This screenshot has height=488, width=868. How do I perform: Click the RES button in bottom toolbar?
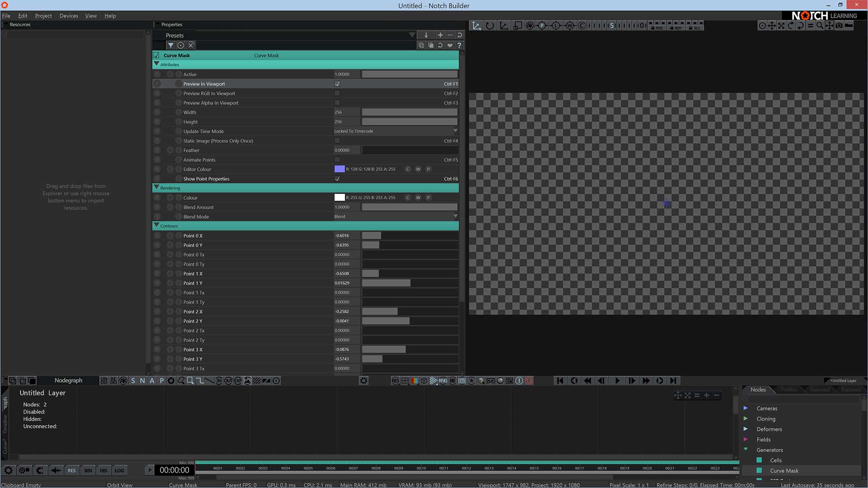[71, 470]
